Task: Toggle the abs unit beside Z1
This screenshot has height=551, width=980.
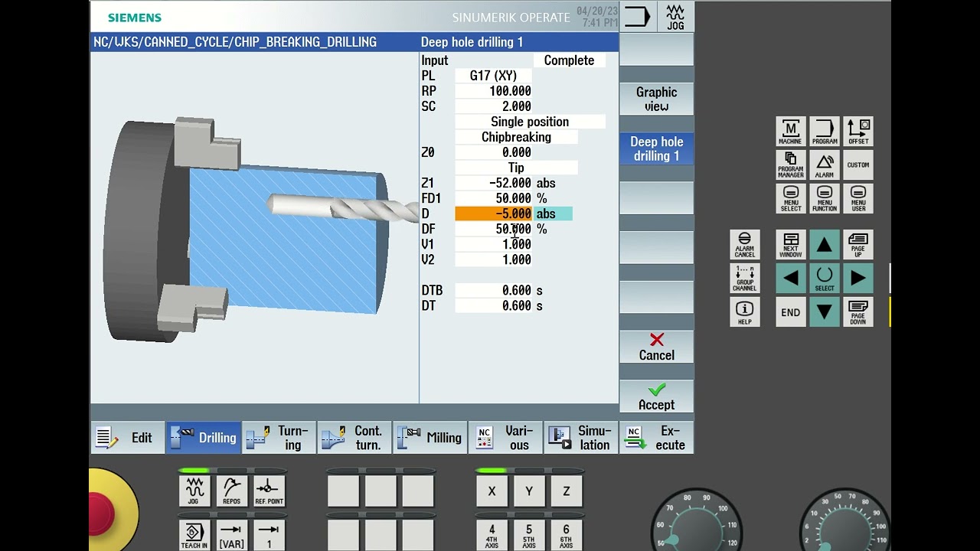Action: click(546, 183)
